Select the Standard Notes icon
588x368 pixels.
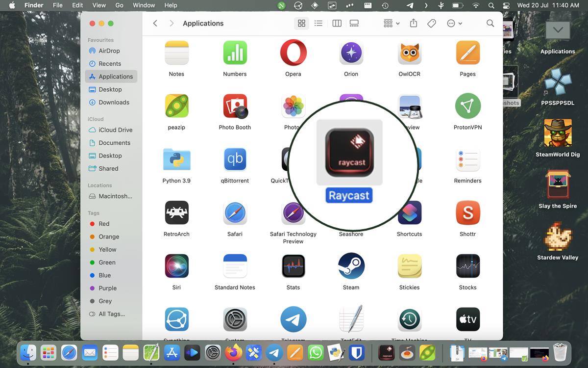pyautogui.click(x=235, y=266)
